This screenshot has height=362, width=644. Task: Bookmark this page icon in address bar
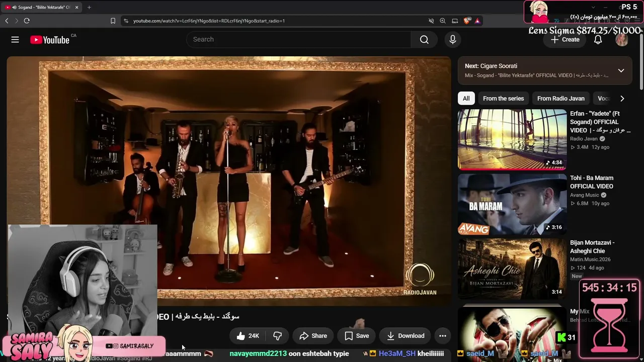click(x=113, y=21)
